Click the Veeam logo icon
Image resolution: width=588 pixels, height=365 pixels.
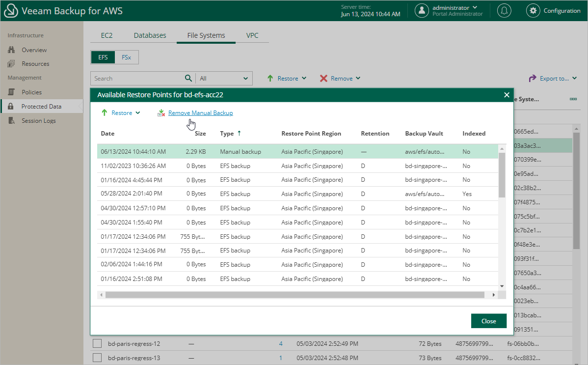10,10
